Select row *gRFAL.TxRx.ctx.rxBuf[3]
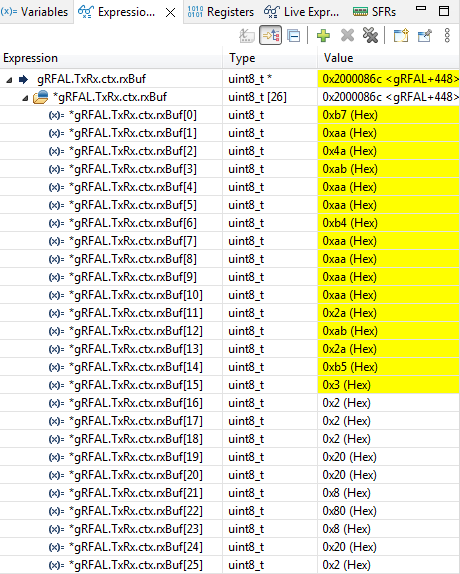 tap(230, 169)
